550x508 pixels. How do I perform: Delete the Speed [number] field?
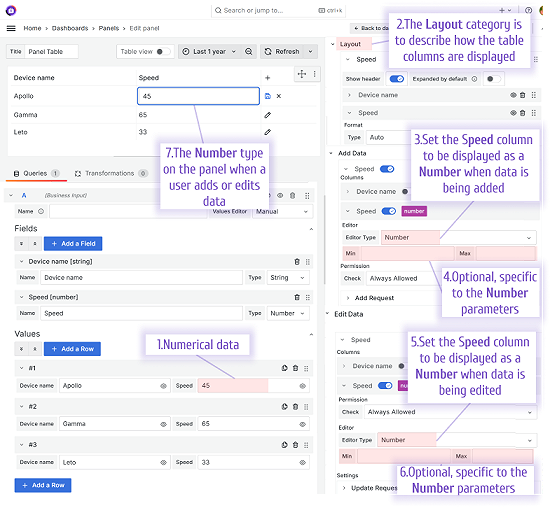click(297, 298)
